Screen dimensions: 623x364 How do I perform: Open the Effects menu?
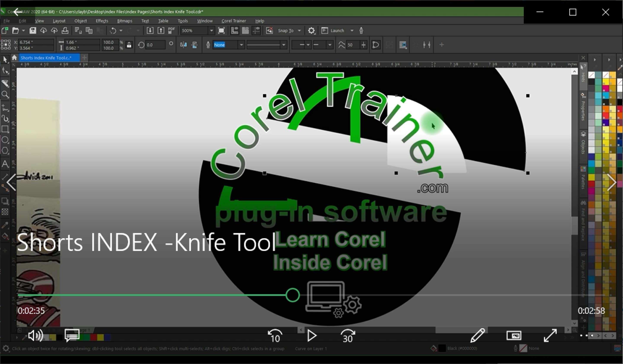(x=102, y=21)
